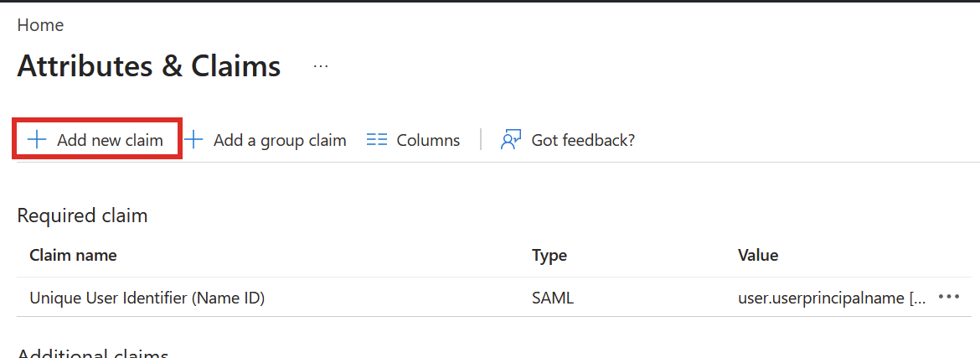Click the plus icon for Add a group claim
The width and height of the screenshot is (980, 358).
[x=193, y=140]
